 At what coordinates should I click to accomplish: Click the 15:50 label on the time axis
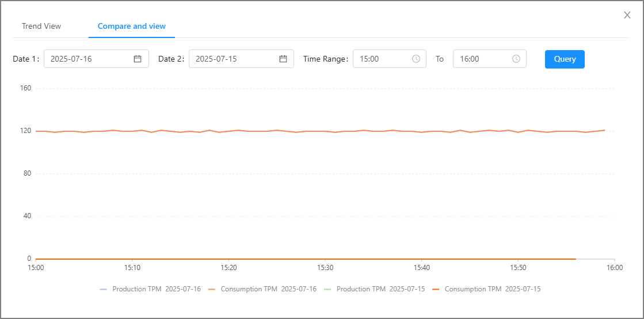coord(519,267)
